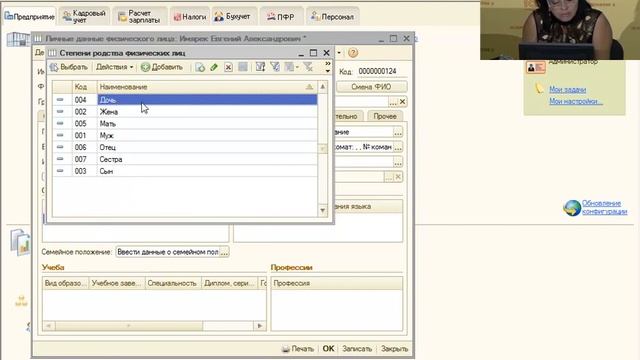The height and width of the screenshot is (360, 640).
Task: Click the education table scroll right arrow
Action: click(x=260, y=326)
